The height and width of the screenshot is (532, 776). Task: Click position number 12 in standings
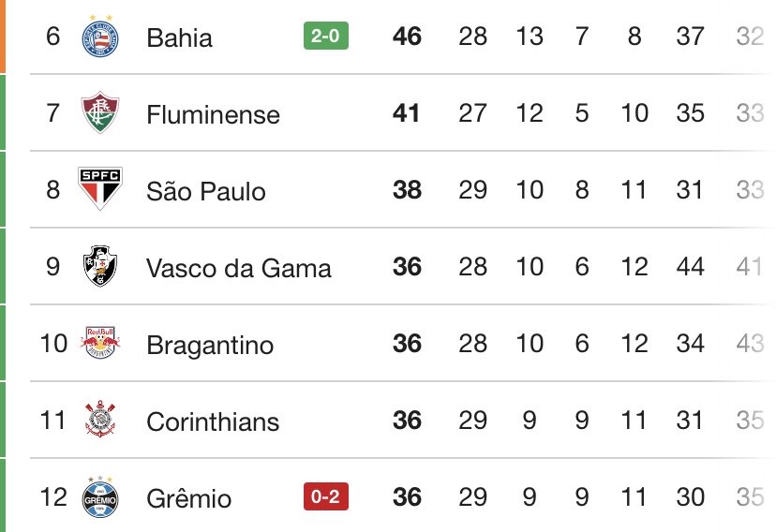(x=54, y=497)
